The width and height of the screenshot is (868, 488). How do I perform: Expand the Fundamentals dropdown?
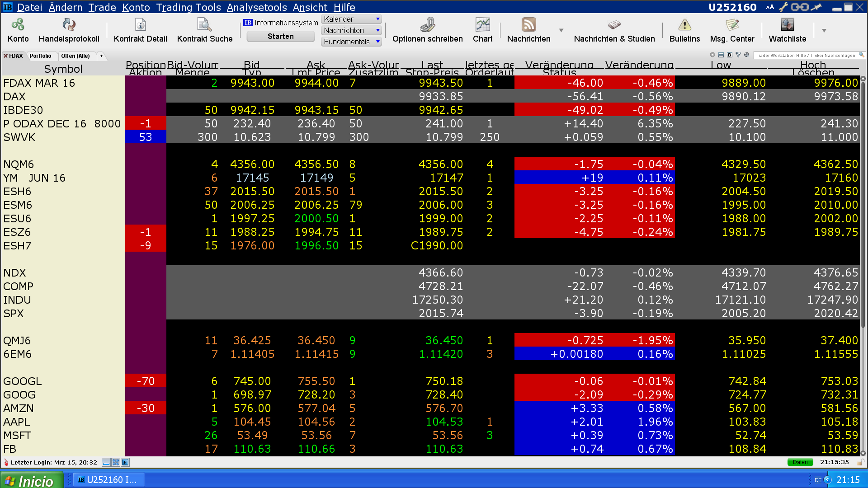pos(378,42)
